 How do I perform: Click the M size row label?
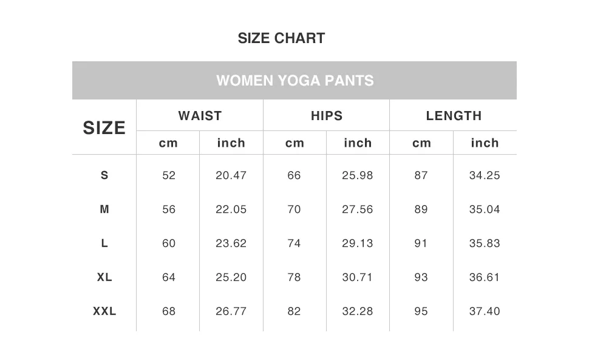[x=104, y=209]
